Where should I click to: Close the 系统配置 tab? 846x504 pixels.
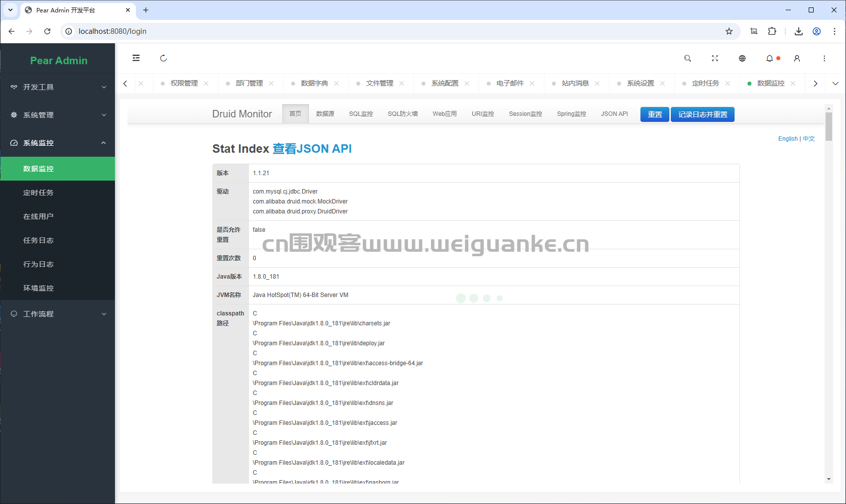[467, 84]
